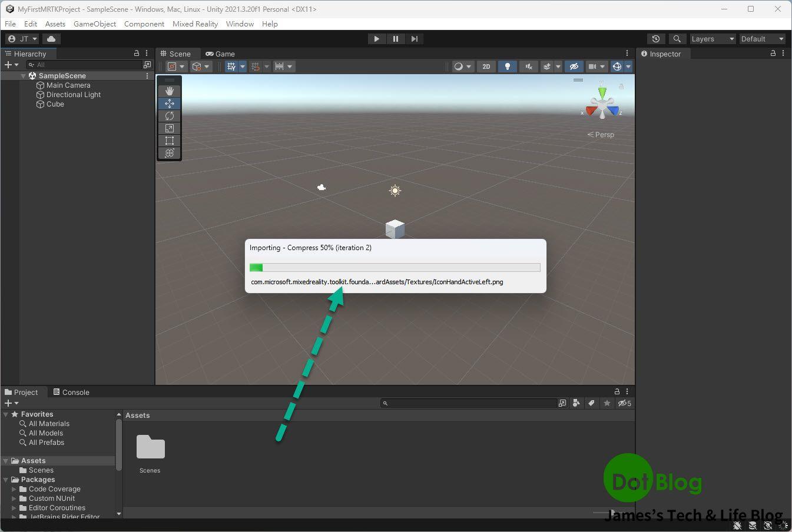
Task: Open the Window menu
Action: [240, 24]
